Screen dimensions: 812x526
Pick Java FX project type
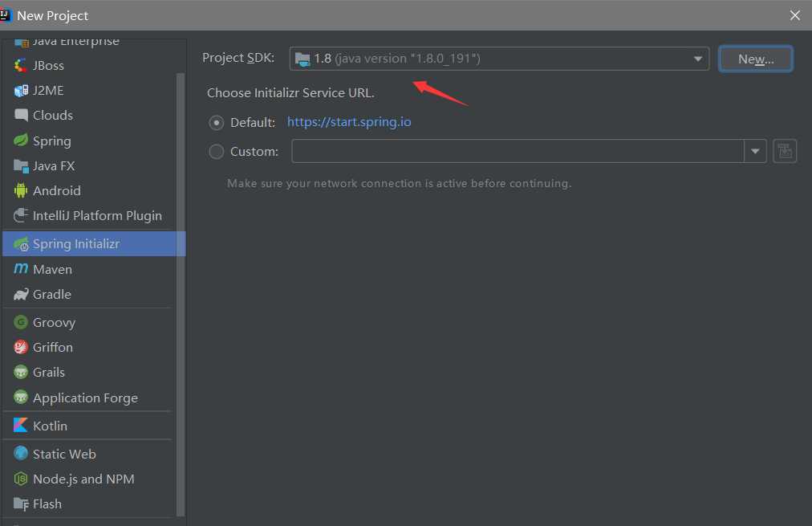pos(90,166)
